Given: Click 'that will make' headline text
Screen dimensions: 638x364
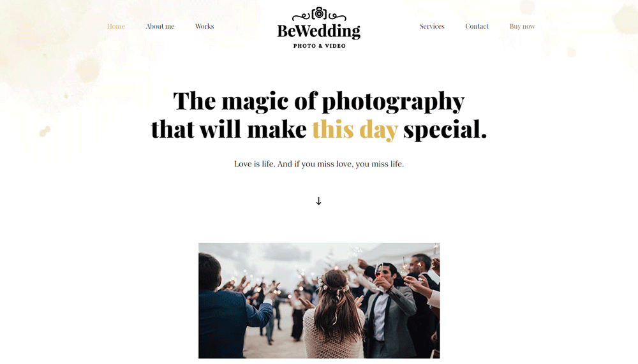Looking at the screenshot, I should (228, 129).
